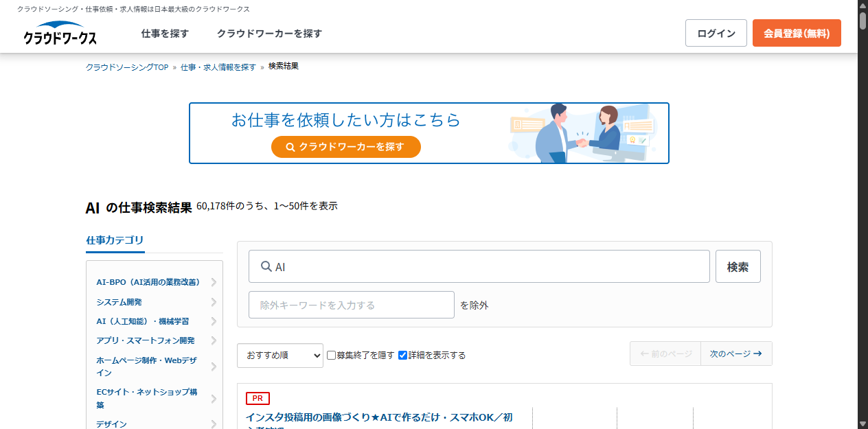This screenshot has width=868, height=429.
Task: Open the アプリ・スマートフォン開発 category link
Action: tap(146, 340)
